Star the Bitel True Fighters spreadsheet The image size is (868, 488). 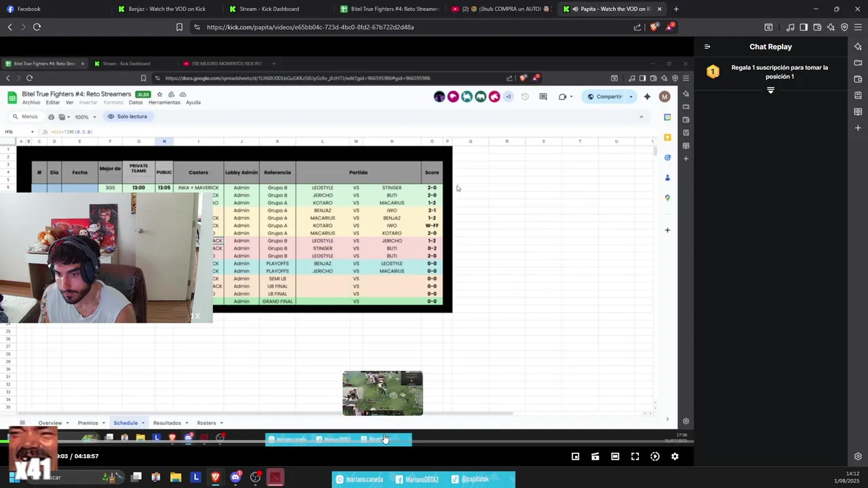coord(159,94)
